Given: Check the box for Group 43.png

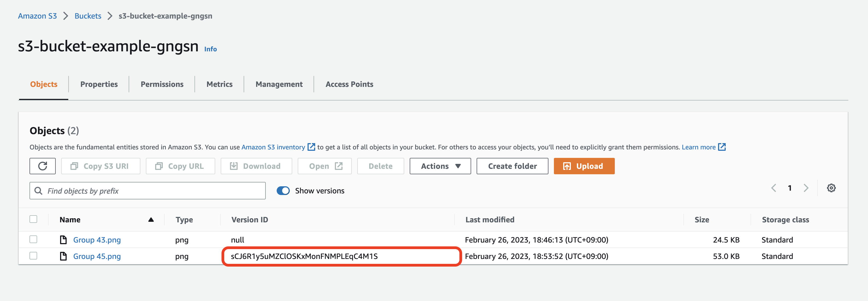Looking at the screenshot, I should tap(33, 239).
